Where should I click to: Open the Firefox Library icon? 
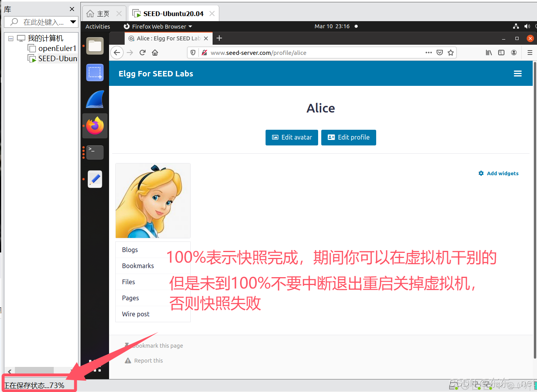click(x=489, y=53)
